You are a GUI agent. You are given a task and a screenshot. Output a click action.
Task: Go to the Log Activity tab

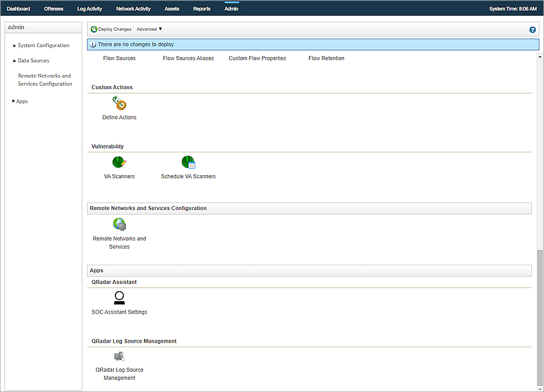click(x=90, y=9)
